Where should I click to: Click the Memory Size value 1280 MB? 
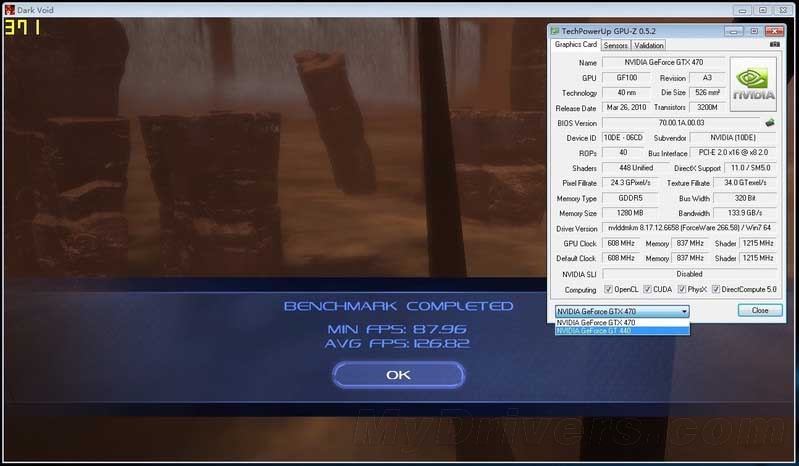(630, 213)
